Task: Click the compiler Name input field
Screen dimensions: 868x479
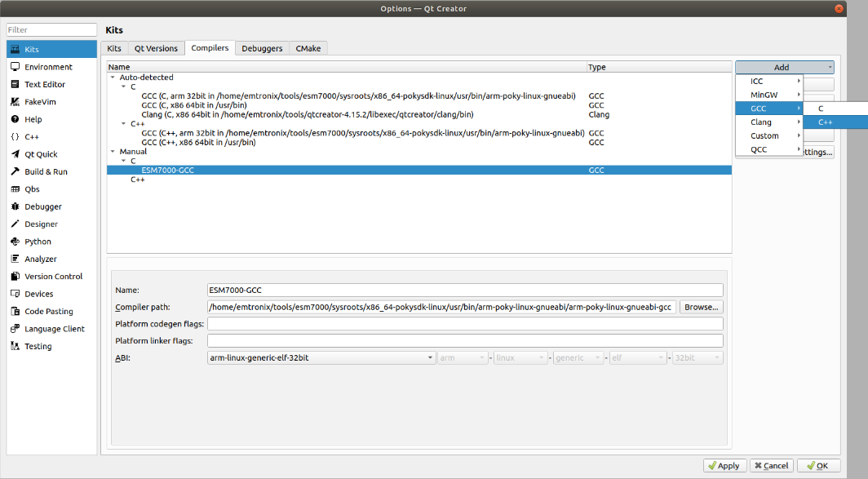Action: click(465, 290)
